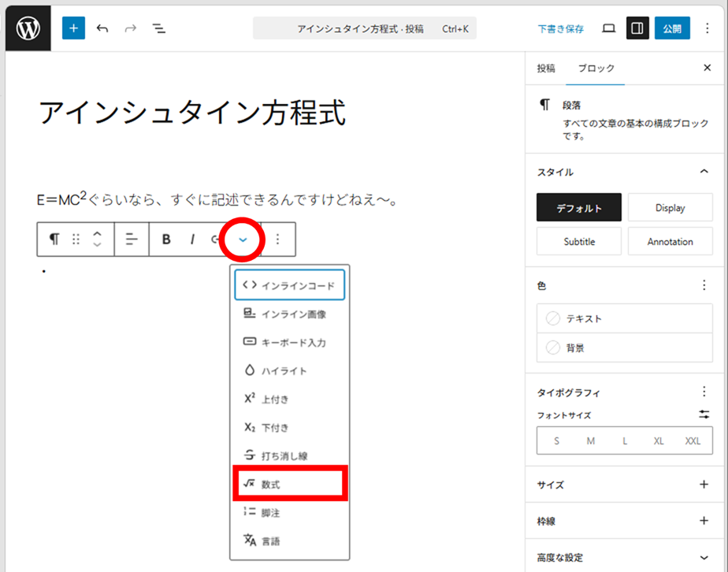Click the 公開 publish button
Screen dimensions: 728x572
(x=671, y=28)
